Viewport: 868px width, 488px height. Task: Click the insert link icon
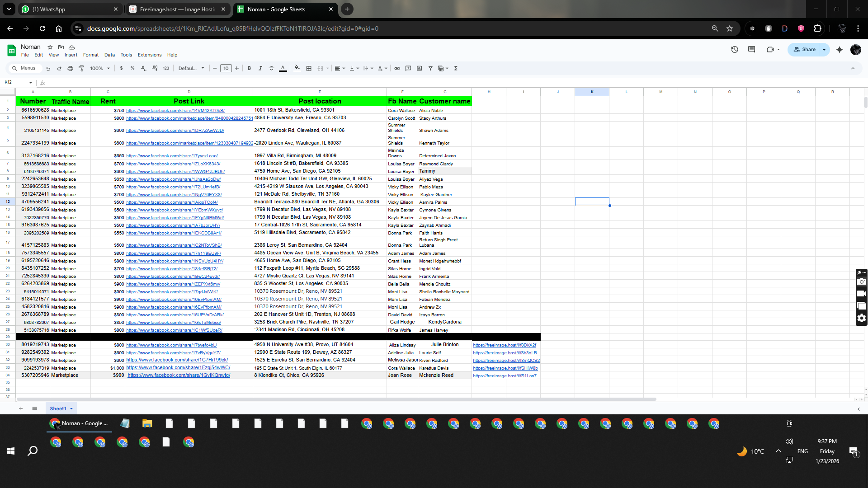(x=397, y=68)
